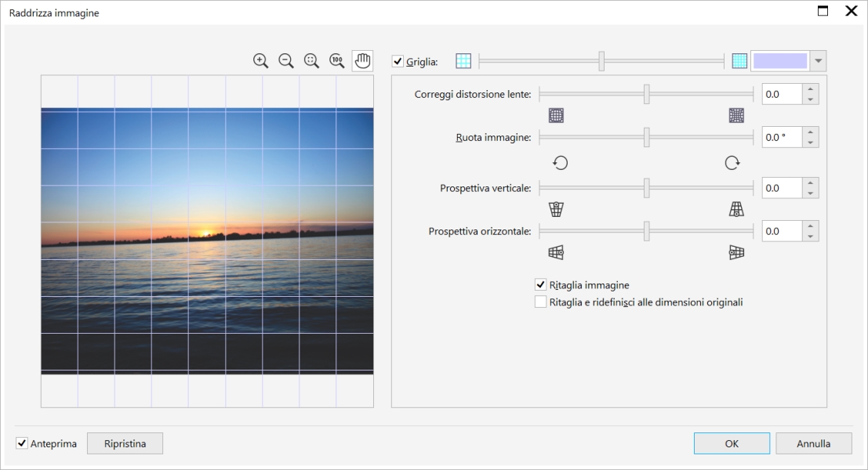This screenshot has width=868, height=470.
Task: Disable the Griglia checkbox
Action: tap(398, 61)
